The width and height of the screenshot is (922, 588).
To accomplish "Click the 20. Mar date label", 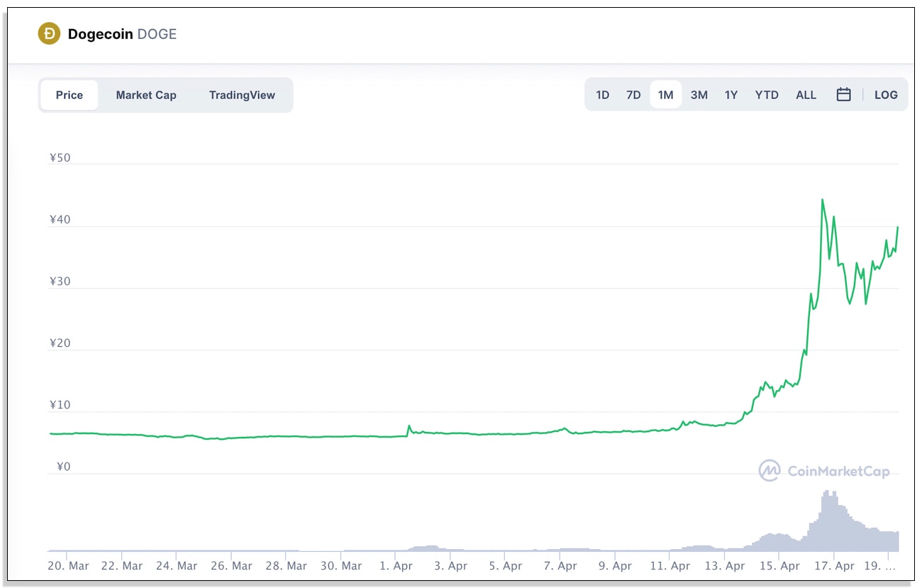I will click(68, 566).
